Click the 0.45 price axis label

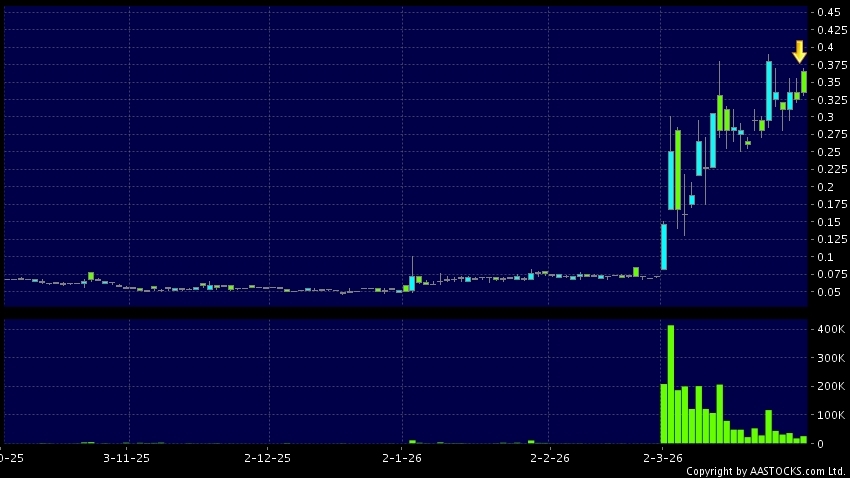pyautogui.click(x=827, y=12)
